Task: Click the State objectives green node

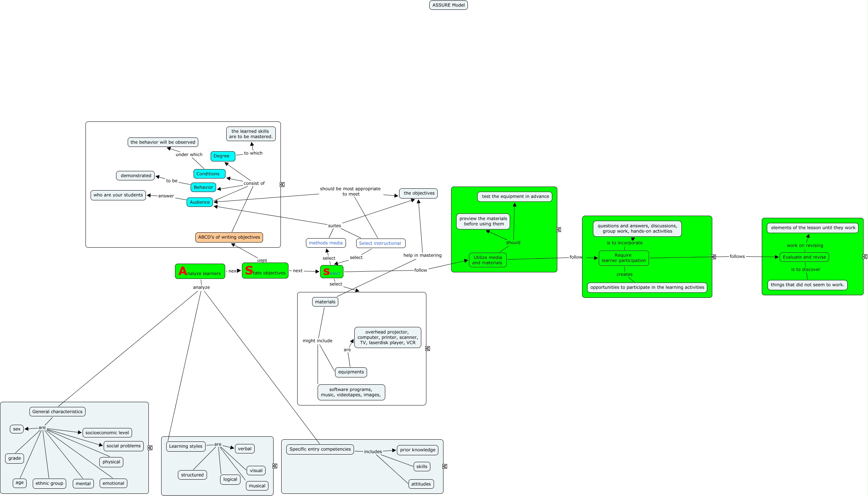Action: pos(265,271)
